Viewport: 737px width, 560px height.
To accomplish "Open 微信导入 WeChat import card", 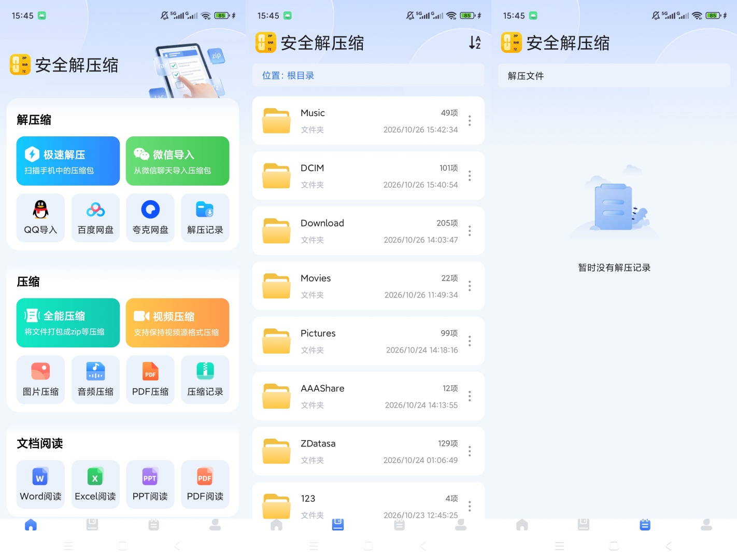I will pyautogui.click(x=177, y=161).
